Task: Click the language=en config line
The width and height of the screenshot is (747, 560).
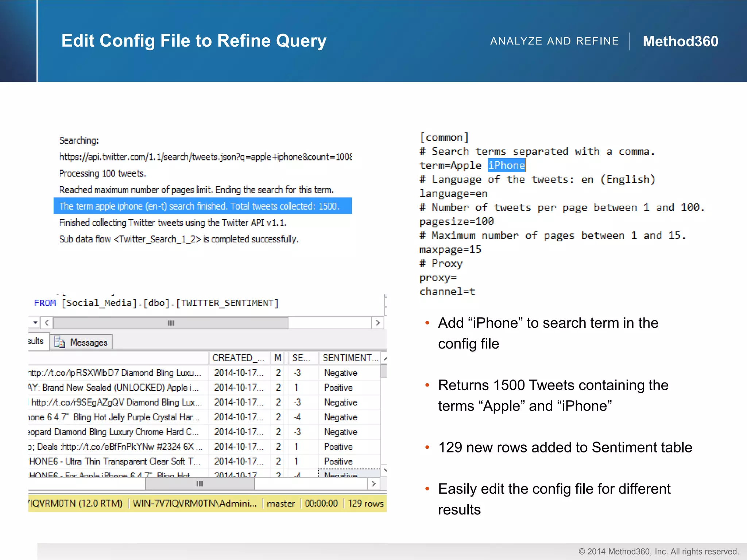Action: [453, 193]
